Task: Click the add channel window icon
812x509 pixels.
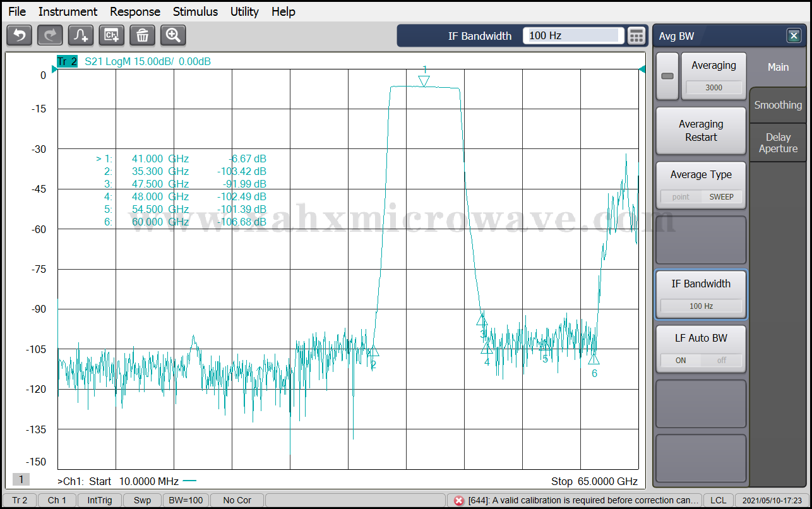Action: [112, 35]
